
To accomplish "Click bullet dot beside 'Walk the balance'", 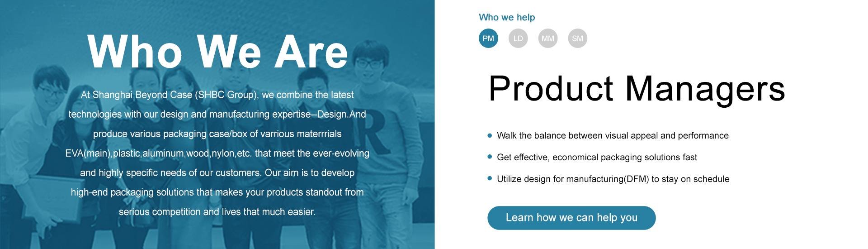I will (490, 135).
